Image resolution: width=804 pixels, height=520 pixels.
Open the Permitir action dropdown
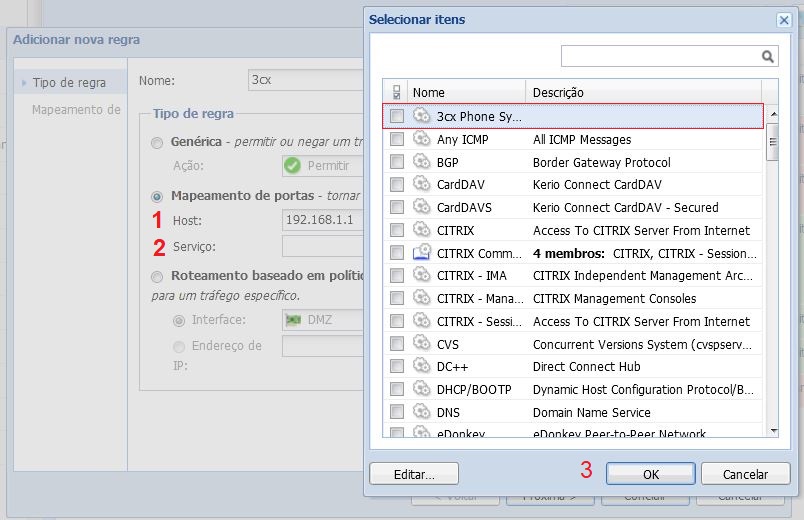[323, 166]
